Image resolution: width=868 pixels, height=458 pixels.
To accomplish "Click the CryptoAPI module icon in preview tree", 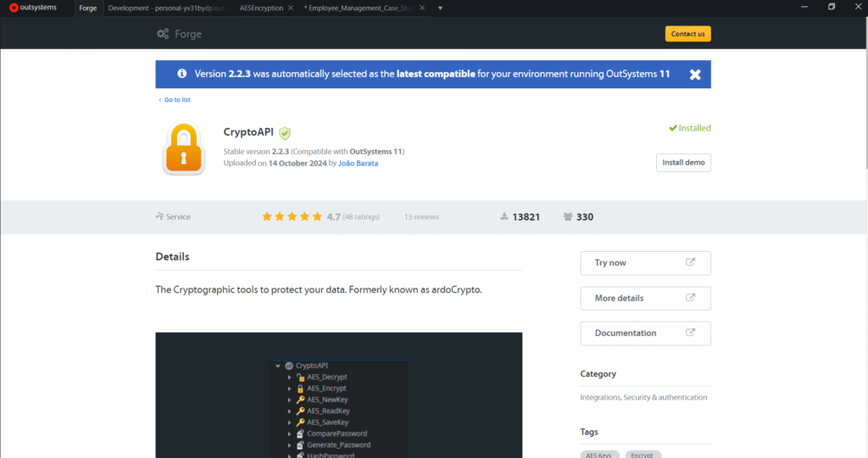I will (x=289, y=366).
